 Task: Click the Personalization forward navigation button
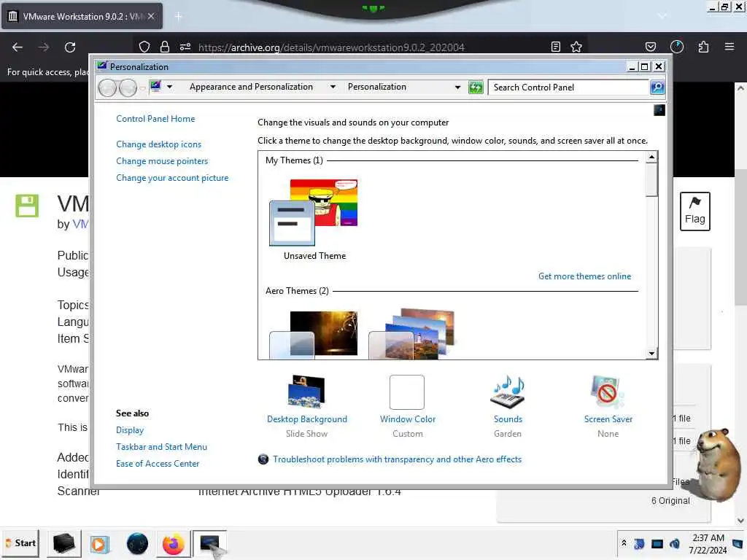(128, 87)
